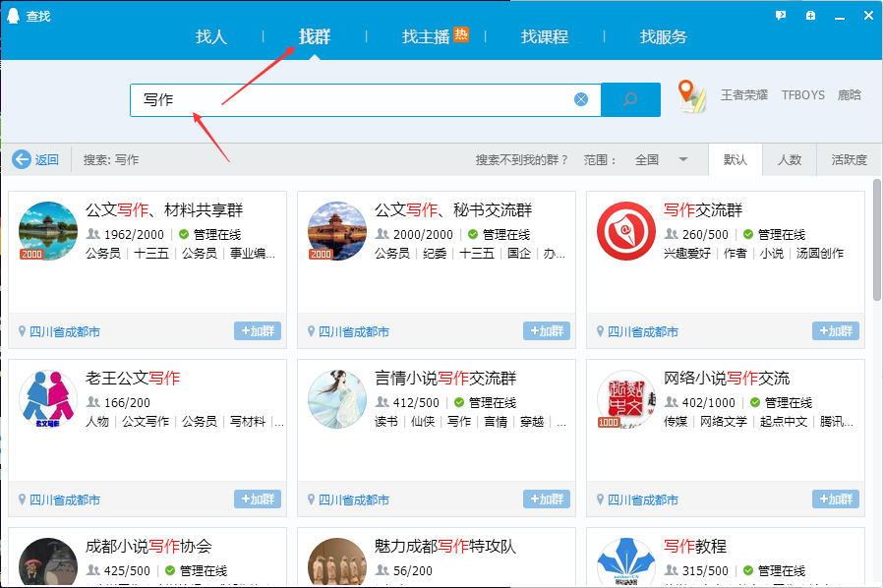The height and width of the screenshot is (588, 883).
Task: Clear the search box with the X icon
Action: tap(581, 99)
